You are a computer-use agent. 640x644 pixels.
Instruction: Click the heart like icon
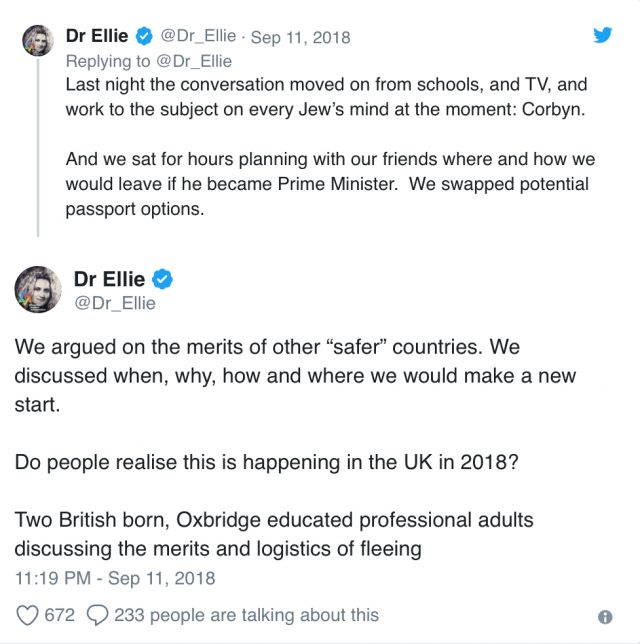coord(27,615)
